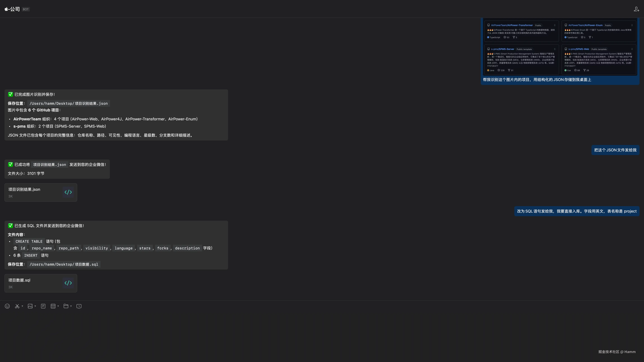Viewport: 644px width, 362px height.
Task: Click the add member icon
Action: (636, 9)
